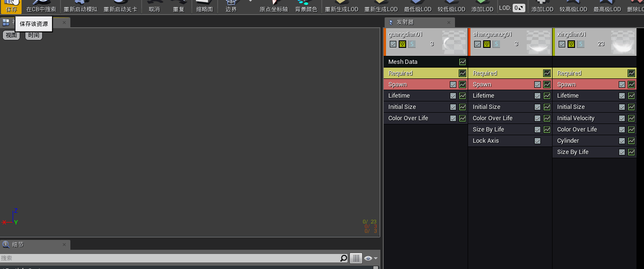
Task: Save the asset with 保存 button
Action: pos(11,7)
